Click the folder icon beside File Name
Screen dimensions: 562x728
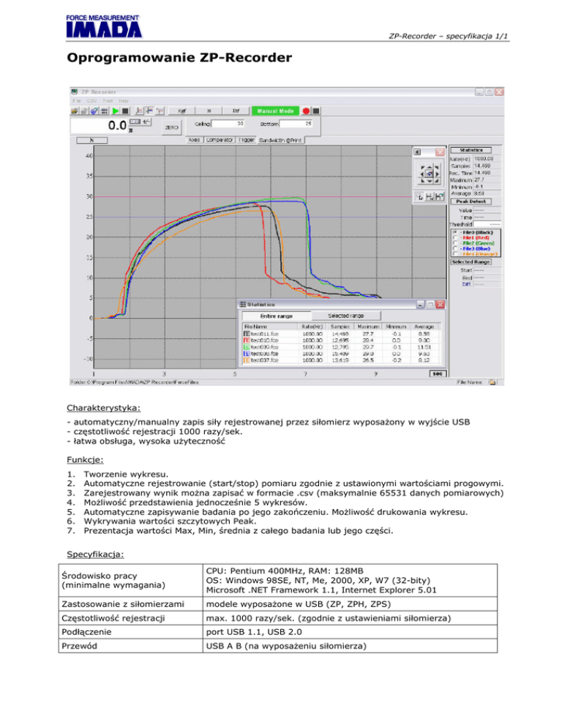pos(492,382)
